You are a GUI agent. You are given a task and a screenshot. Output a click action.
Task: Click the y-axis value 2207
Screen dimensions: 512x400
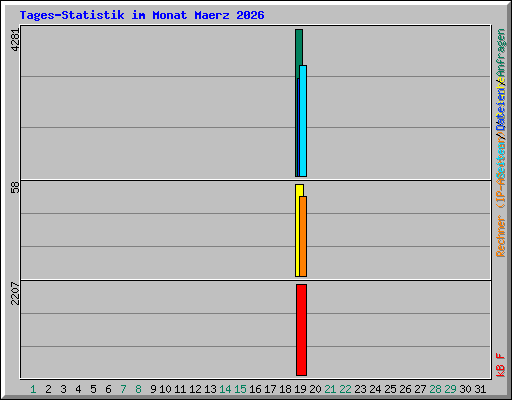[x=15, y=293]
